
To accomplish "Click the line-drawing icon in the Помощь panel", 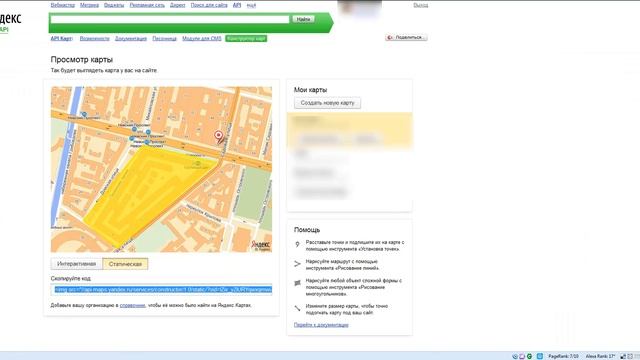I will tap(297, 264).
